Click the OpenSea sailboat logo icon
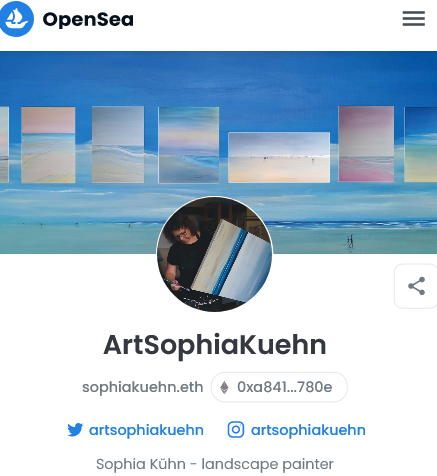Viewport: 437px width, 476px height. coord(16,19)
